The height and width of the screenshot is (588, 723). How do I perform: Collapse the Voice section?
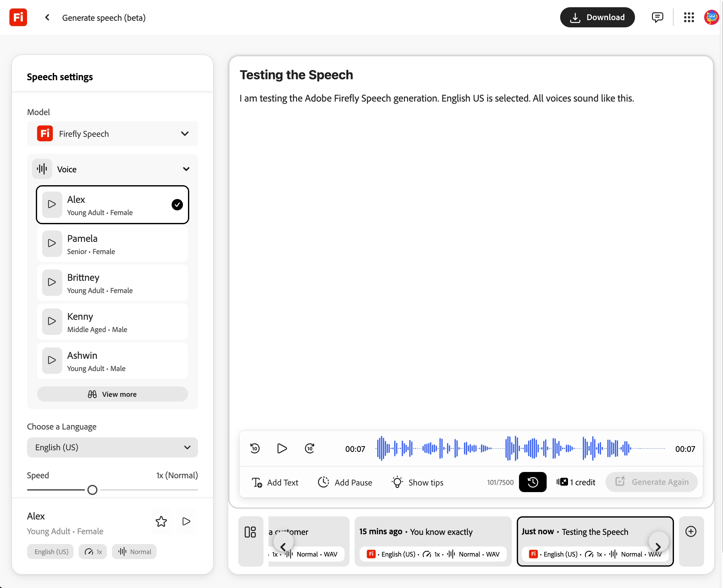tap(186, 169)
